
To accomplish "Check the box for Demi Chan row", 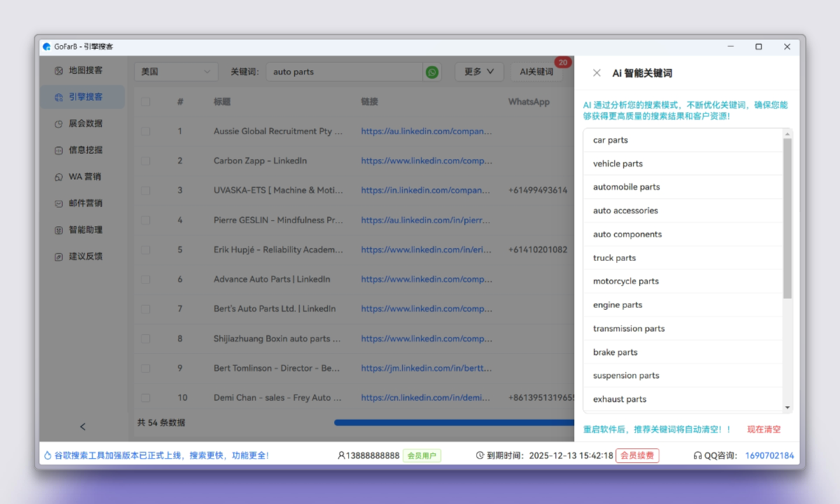I will pyautogui.click(x=146, y=398).
